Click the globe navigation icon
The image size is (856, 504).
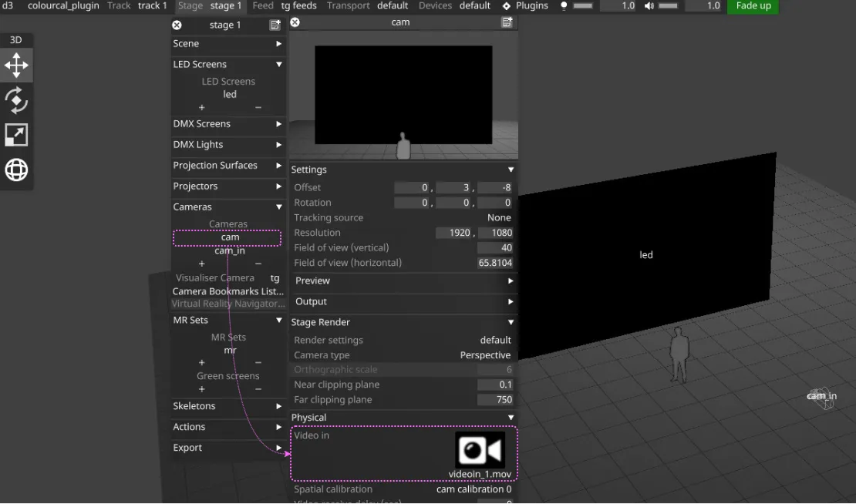[16, 170]
